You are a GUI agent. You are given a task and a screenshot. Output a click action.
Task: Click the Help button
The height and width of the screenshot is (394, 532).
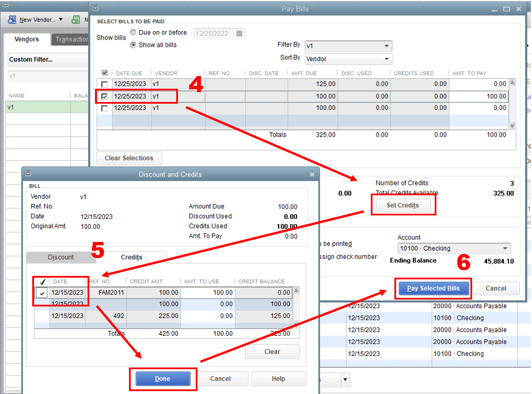pos(278,378)
